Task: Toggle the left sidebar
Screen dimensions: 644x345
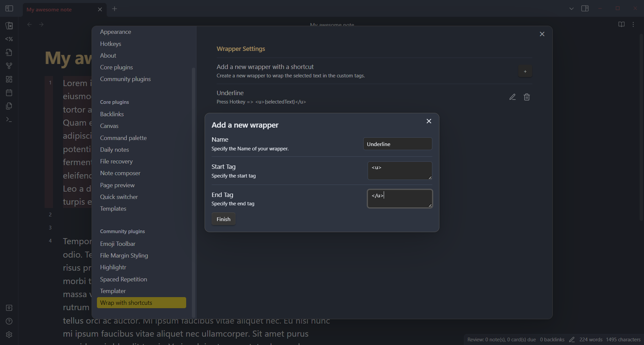Action: (x=9, y=9)
